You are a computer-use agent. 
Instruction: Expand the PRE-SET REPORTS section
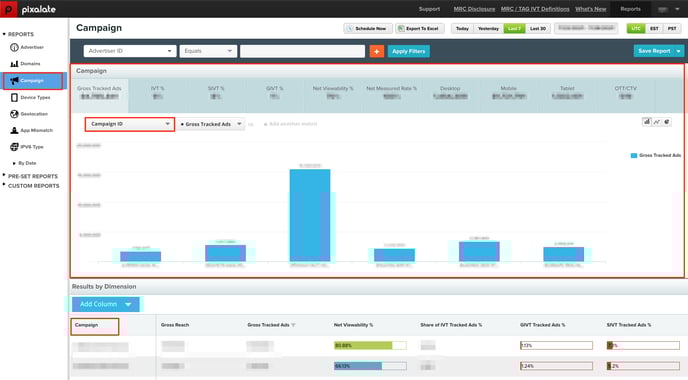32,176
